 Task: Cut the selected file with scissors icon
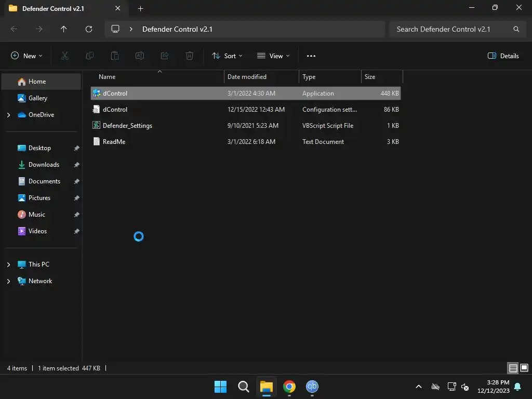tap(65, 56)
